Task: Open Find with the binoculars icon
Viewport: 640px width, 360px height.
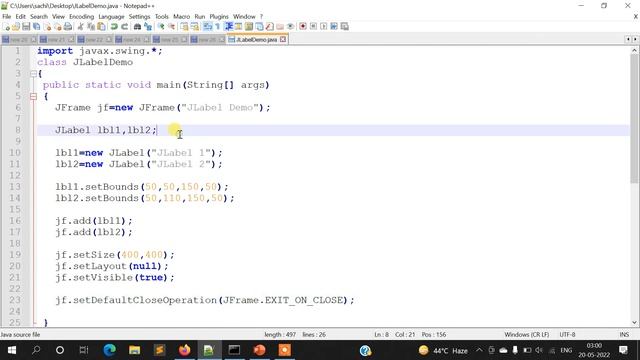Action: [137, 27]
